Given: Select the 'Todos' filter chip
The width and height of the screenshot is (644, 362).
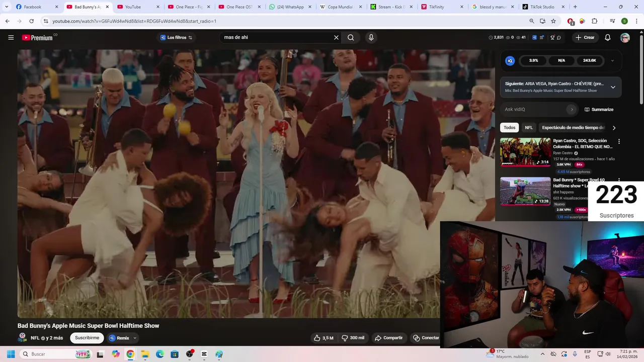Looking at the screenshot, I should click(510, 128).
